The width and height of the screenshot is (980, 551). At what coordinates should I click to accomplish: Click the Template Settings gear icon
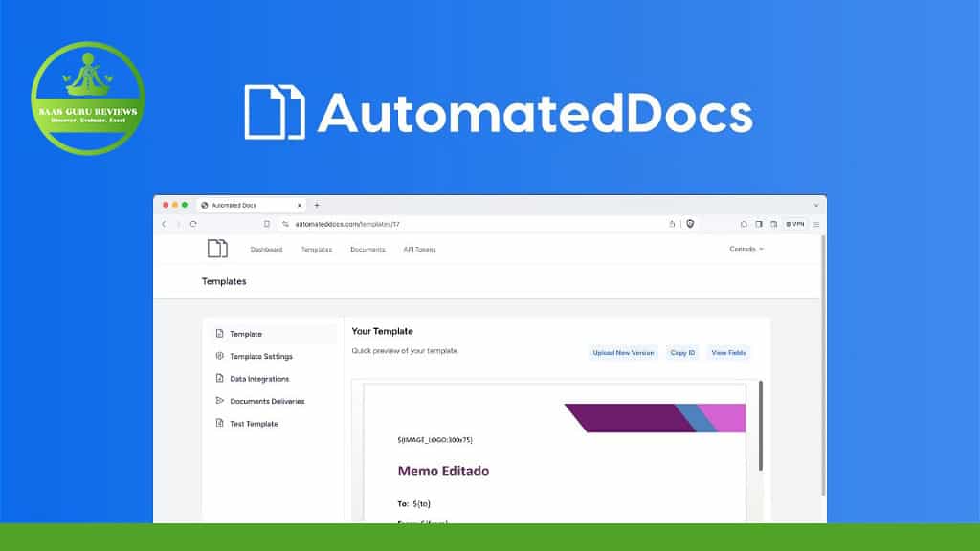[219, 356]
